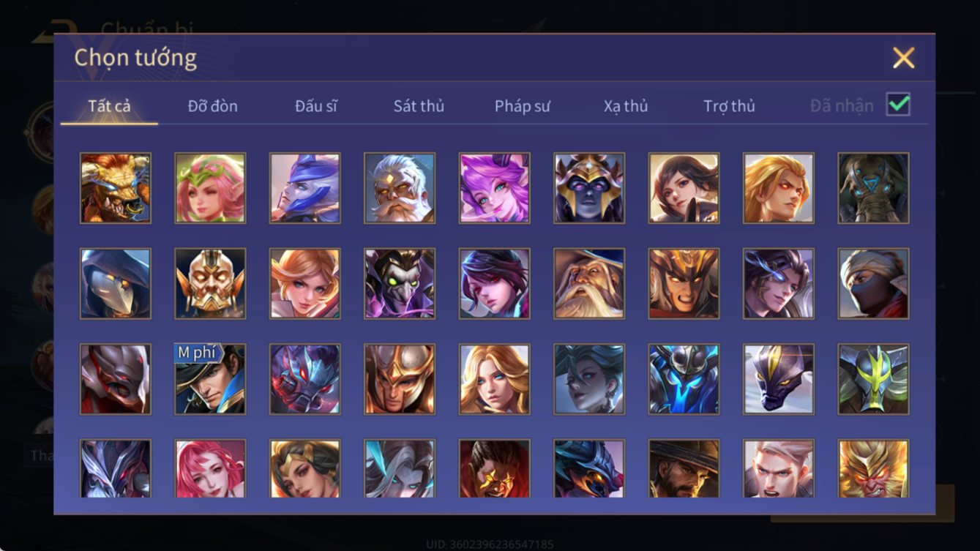
Task: Select the golden Monkey King hero portrait
Action: coord(873,468)
